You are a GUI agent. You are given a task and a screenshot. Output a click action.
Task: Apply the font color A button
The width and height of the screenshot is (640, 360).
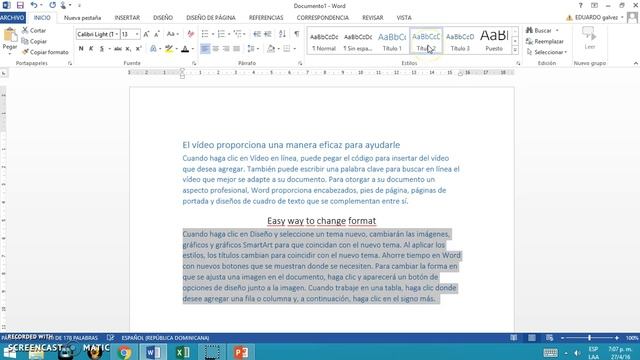click(x=185, y=49)
